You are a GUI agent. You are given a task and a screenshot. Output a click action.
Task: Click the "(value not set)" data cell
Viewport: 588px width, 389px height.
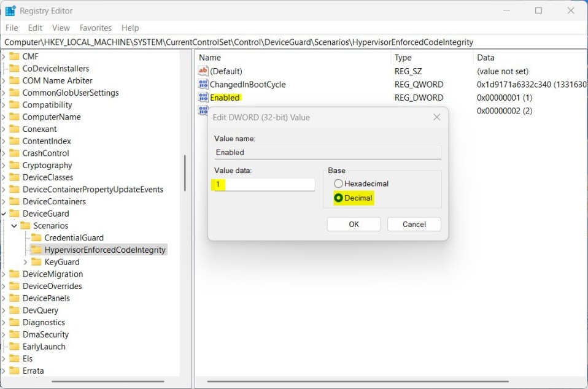coord(503,71)
